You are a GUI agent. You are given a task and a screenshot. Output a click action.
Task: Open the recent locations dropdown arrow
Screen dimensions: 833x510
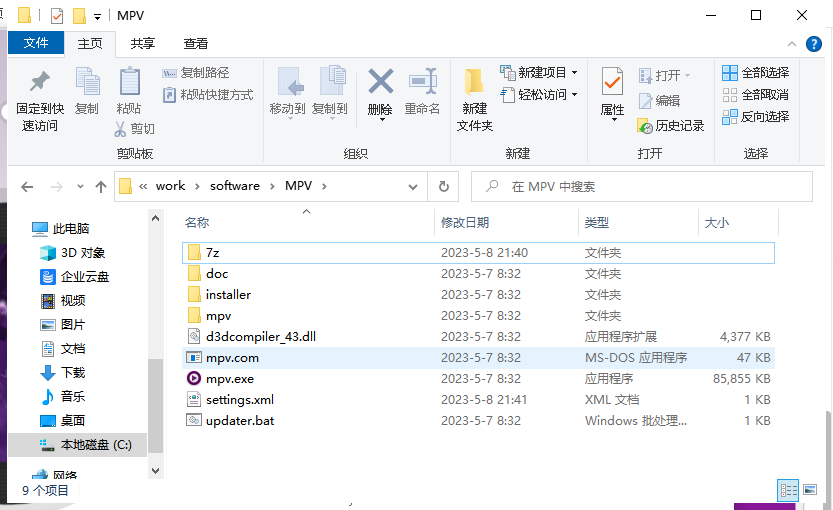point(80,186)
